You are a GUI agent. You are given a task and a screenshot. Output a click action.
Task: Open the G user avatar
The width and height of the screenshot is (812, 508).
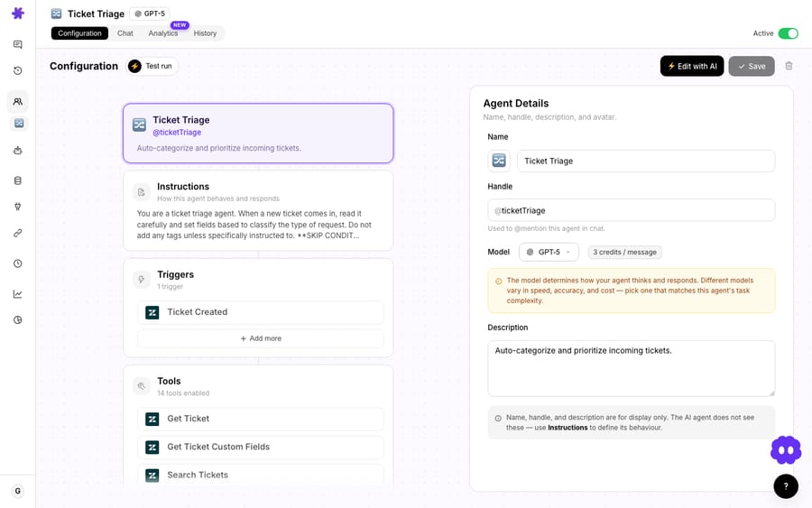(x=18, y=491)
